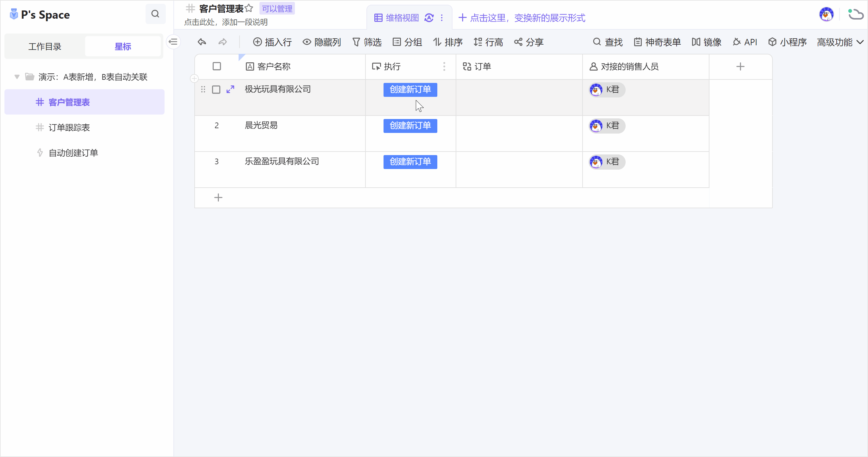
Task: Check the row checkbox for 极光玩具有限公司
Action: tap(216, 90)
